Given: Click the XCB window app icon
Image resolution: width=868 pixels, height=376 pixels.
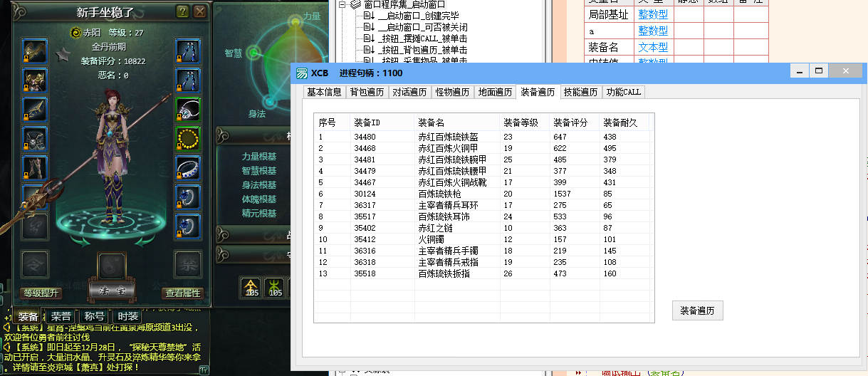Looking at the screenshot, I should [302, 73].
